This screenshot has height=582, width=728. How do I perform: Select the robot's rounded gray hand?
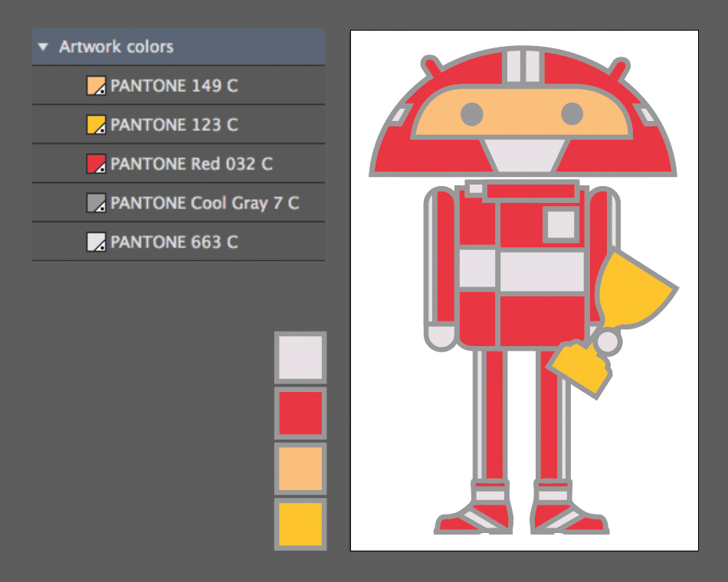coord(441,337)
